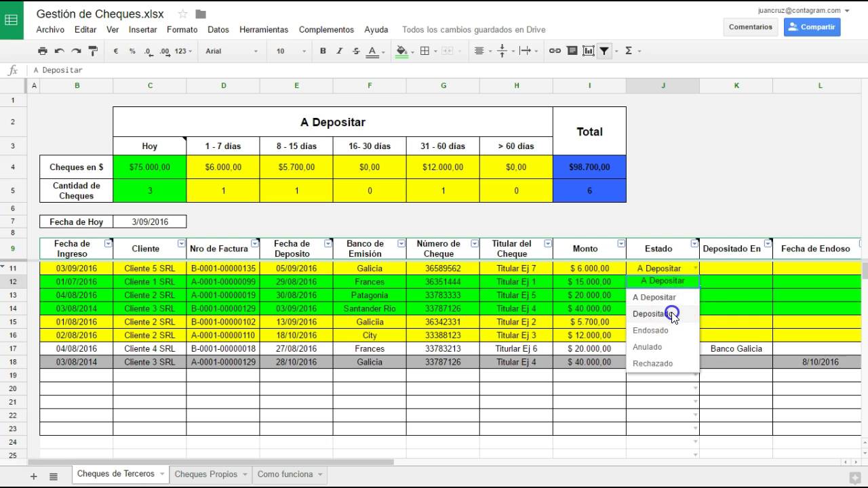Toggle bold formatting
868x488 pixels.
[323, 51]
